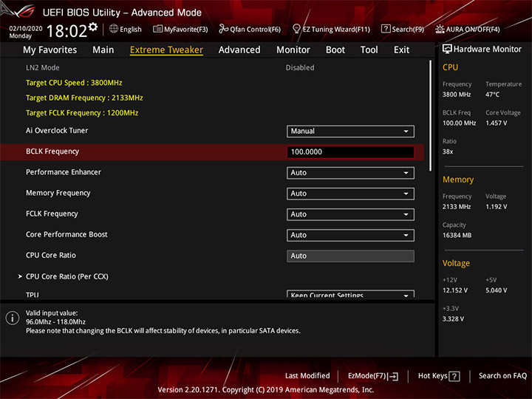Click Hot Keys button
532x399 pixels.
pyautogui.click(x=439, y=376)
